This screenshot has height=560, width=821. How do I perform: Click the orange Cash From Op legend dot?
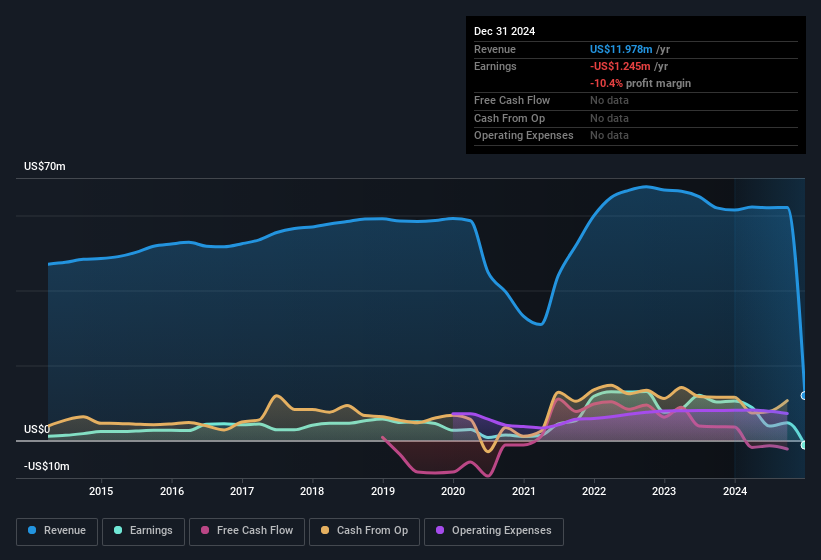(325, 530)
